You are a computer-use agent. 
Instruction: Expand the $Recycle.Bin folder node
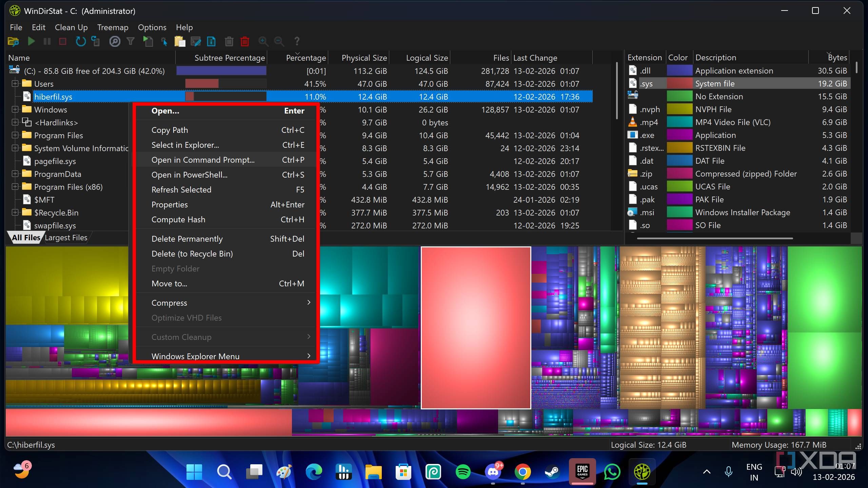coord(15,212)
